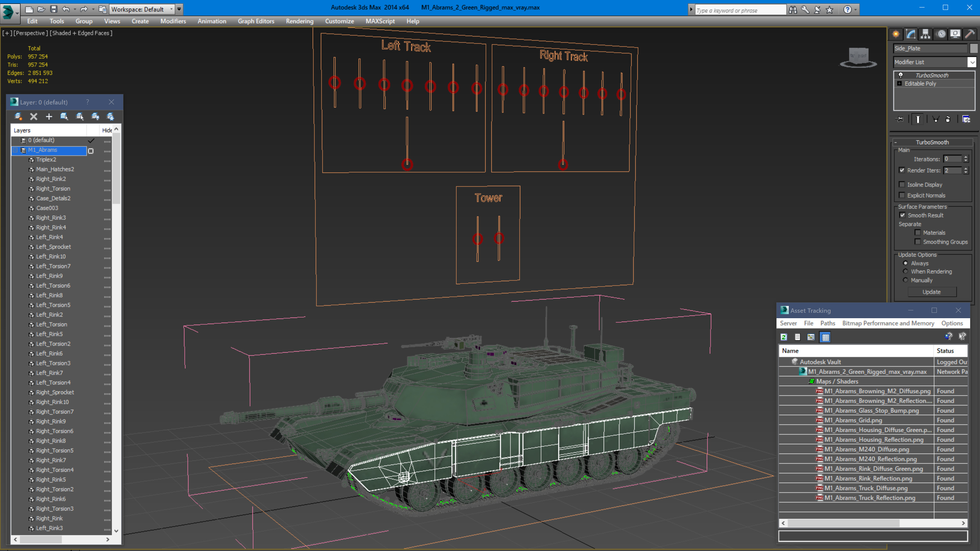Click the New Scene icon
The width and height of the screenshot is (980, 551).
(29, 9)
